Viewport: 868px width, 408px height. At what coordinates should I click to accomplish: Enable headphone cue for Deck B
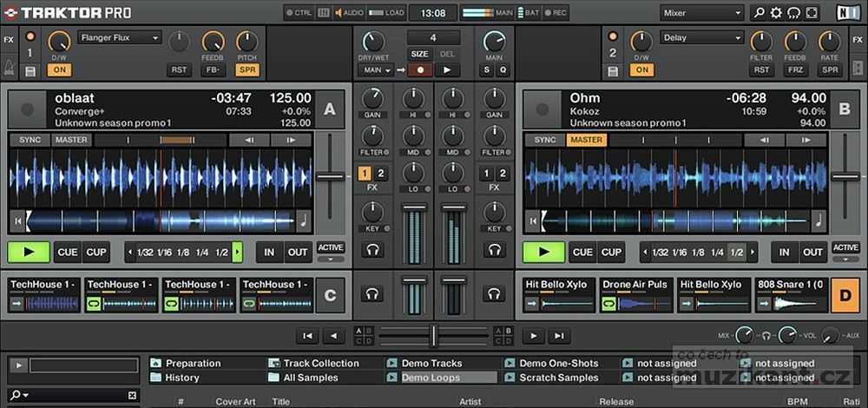click(x=495, y=249)
